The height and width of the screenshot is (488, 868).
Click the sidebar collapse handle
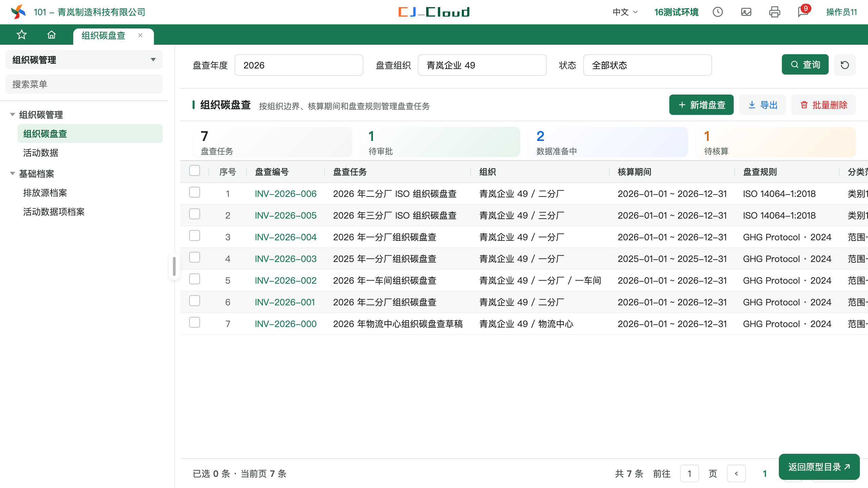pos(174,266)
